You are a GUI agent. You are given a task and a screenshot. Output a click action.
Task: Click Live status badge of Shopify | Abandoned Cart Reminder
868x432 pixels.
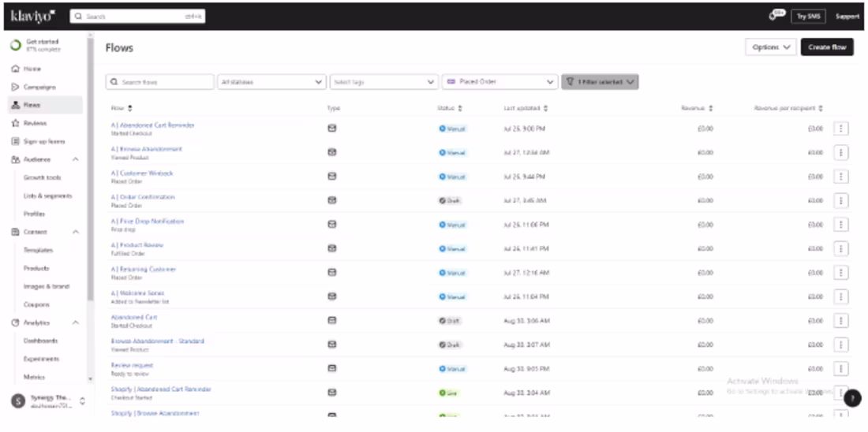coord(448,393)
